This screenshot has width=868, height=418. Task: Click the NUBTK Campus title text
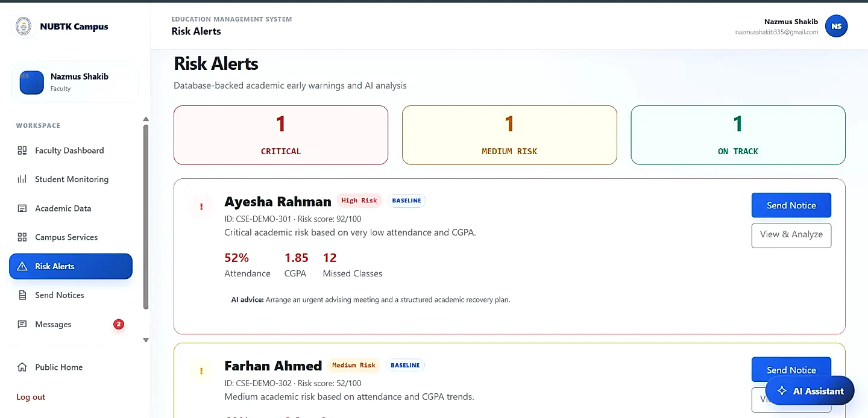tap(74, 27)
